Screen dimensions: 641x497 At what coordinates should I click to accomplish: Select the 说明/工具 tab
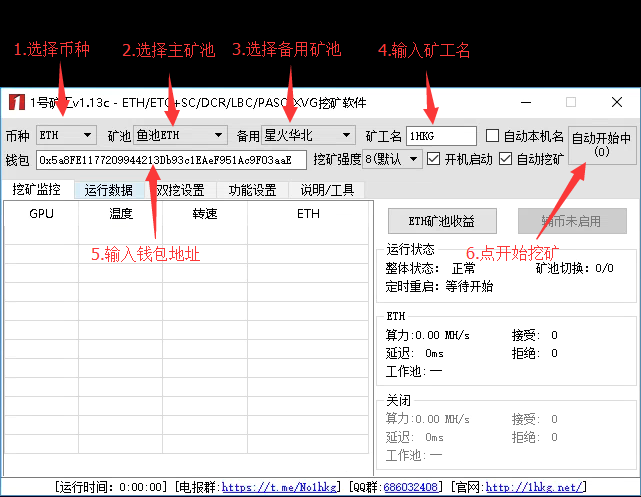coord(327,190)
